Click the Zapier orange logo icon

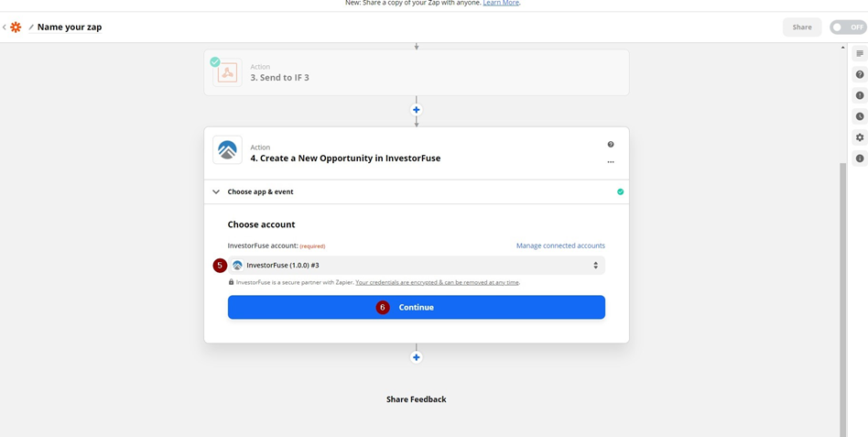pos(16,27)
